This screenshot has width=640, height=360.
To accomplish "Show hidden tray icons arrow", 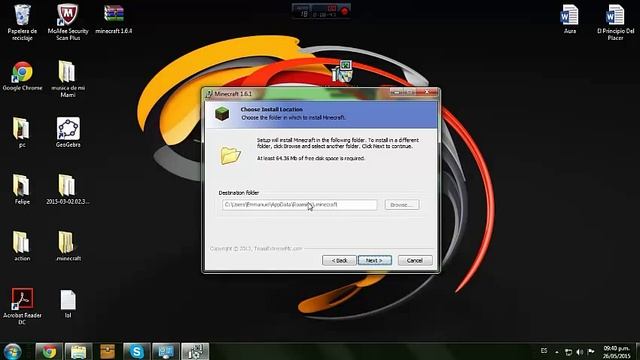I will [x=557, y=352].
